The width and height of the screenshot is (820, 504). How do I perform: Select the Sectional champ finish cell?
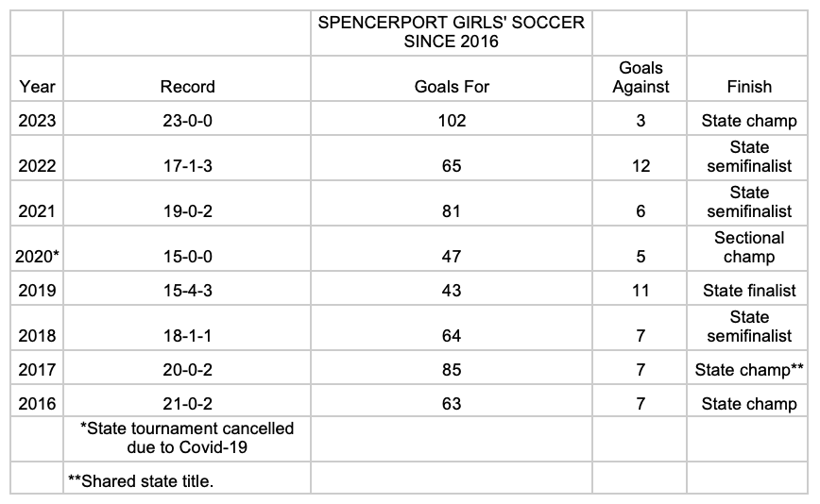coord(749,247)
